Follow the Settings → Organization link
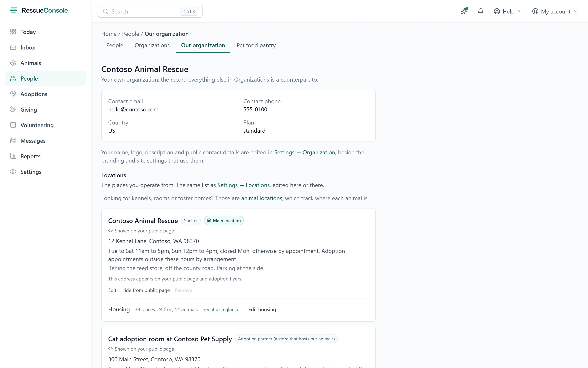The height and width of the screenshot is (368, 588). click(x=305, y=152)
